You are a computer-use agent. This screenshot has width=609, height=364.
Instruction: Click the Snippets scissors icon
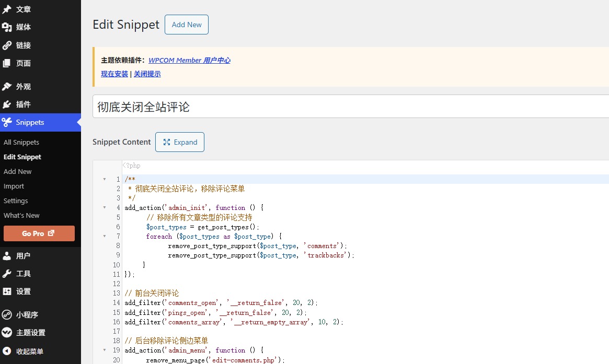point(7,122)
